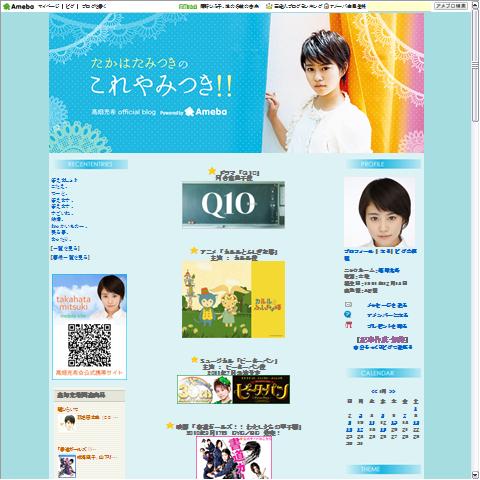
Task: Click the purple bracketed link under profile actions
Action: (x=382, y=340)
